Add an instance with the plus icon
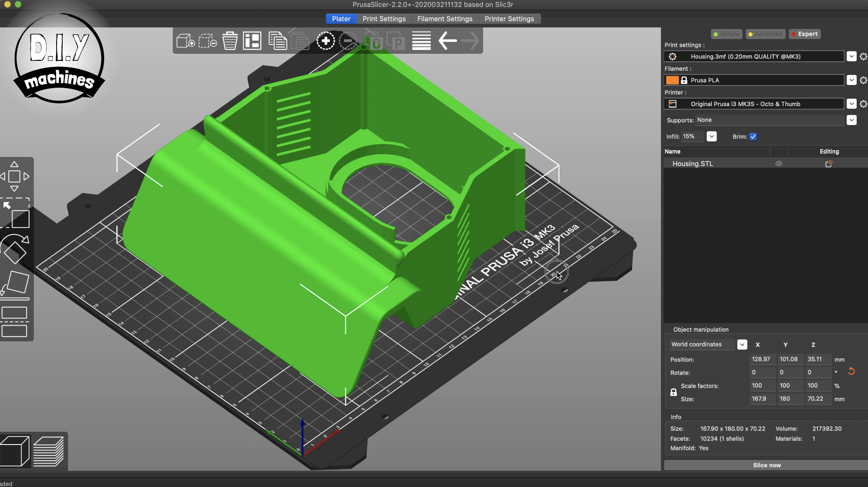The width and height of the screenshot is (868, 487). (x=325, y=41)
